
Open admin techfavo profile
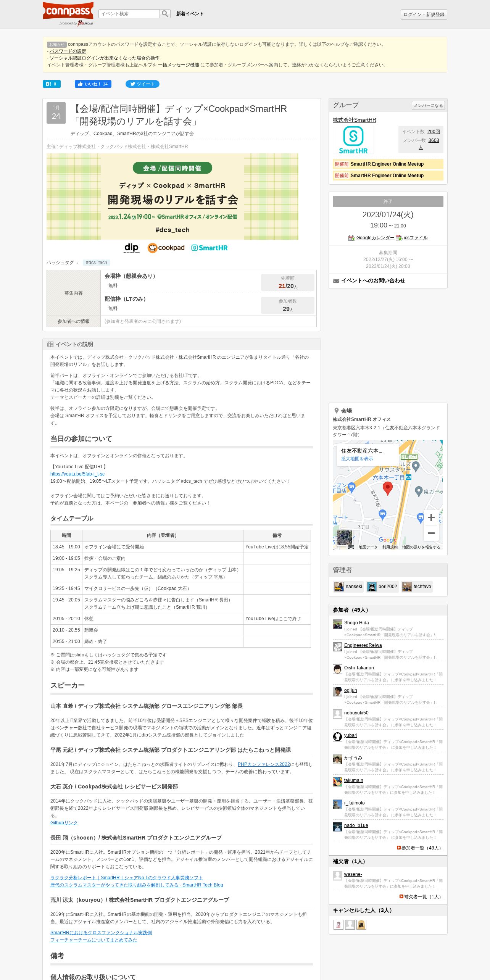[417, 587]
